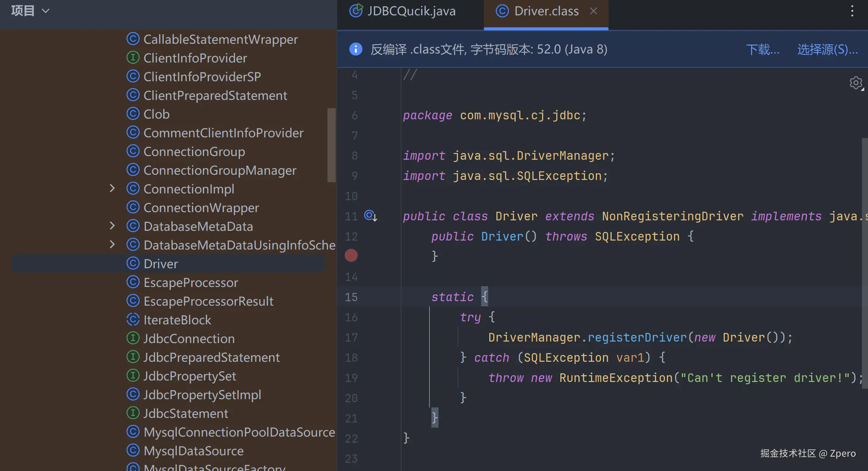The width and height of the screenshot is (868, 471).
Task: Select EscapeProcessor in the project tree
Action: pos(191,282)
